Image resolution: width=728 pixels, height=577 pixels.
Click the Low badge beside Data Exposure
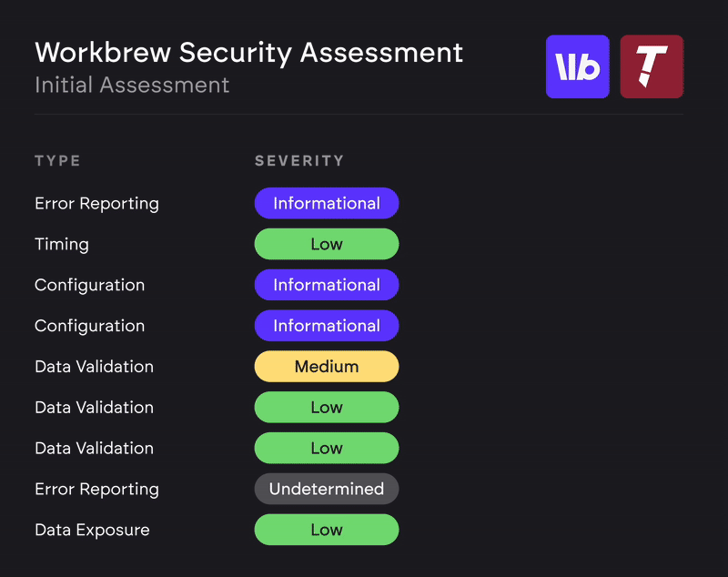(x=327, y=530)
